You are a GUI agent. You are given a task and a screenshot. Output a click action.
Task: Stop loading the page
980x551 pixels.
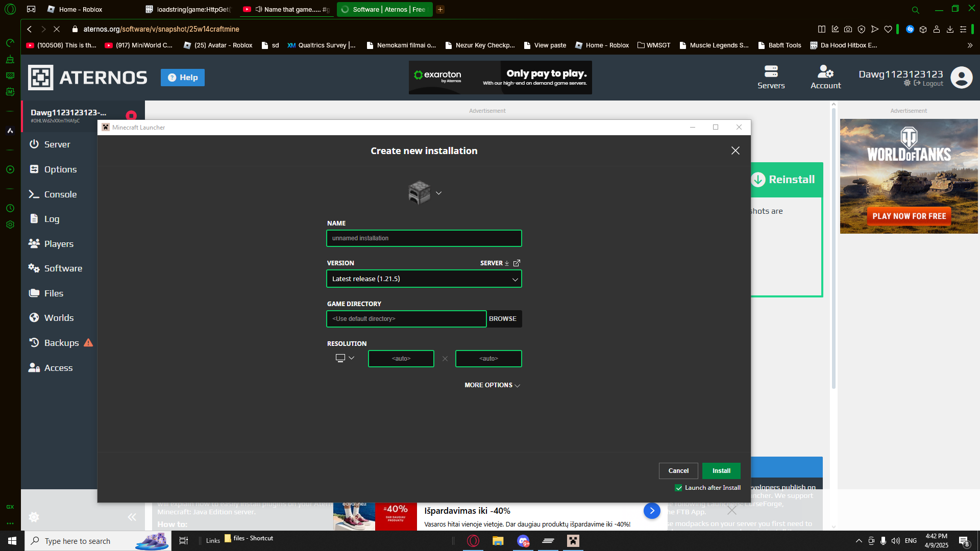57,29
